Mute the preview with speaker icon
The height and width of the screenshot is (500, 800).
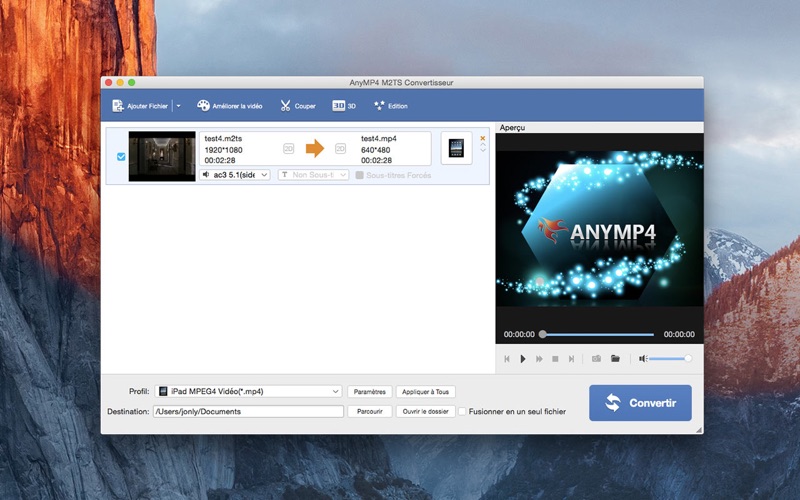(643, 359)
